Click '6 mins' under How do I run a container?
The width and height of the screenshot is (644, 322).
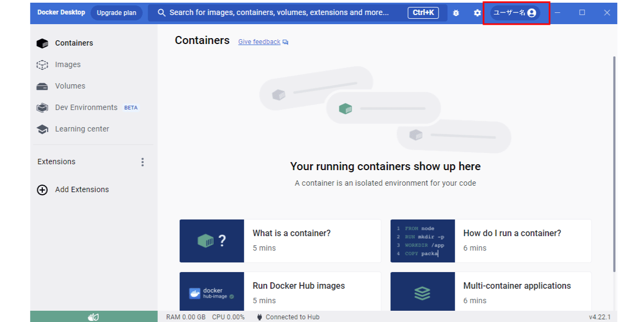(475, 248)
